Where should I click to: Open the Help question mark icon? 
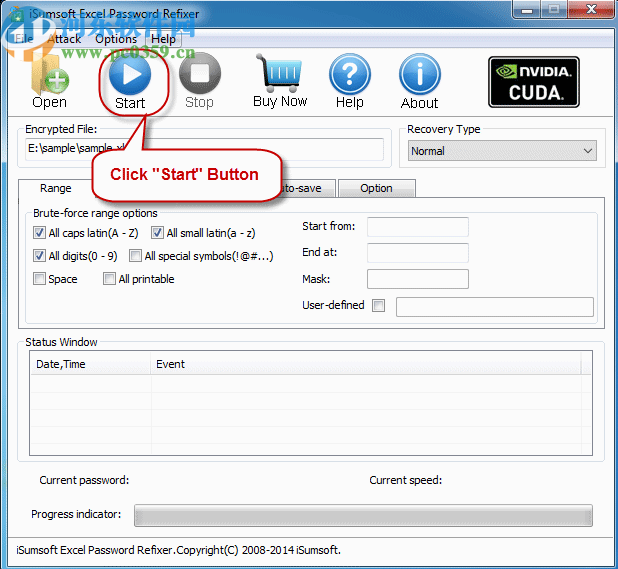coord(350,82)
